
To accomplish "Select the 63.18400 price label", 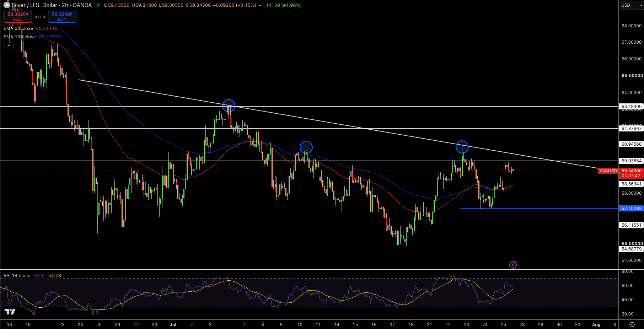I will 631,107.
